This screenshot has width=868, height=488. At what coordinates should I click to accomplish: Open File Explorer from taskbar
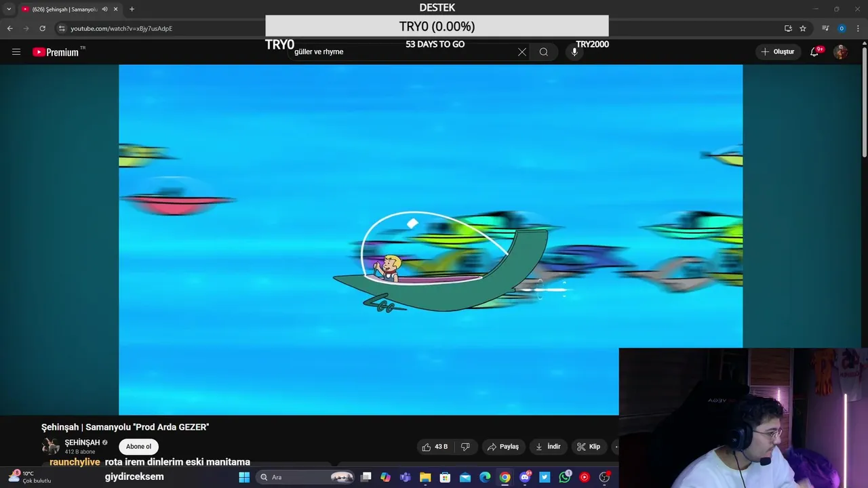click(425, 477)
